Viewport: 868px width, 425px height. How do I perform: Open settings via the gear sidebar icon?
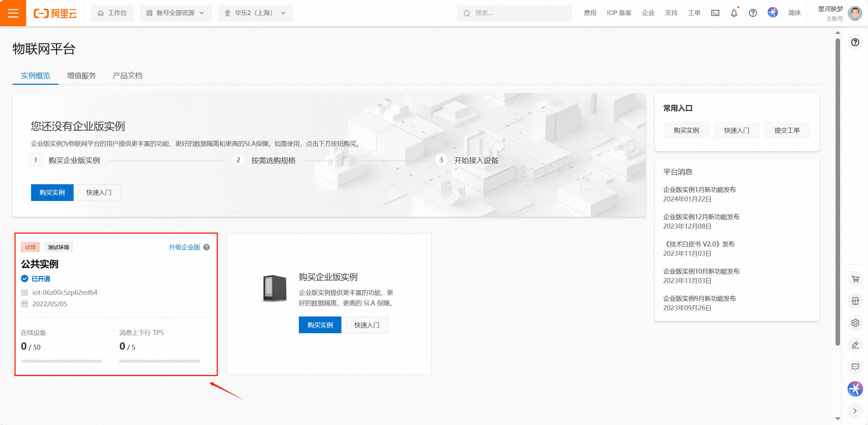tap(855, 323)
